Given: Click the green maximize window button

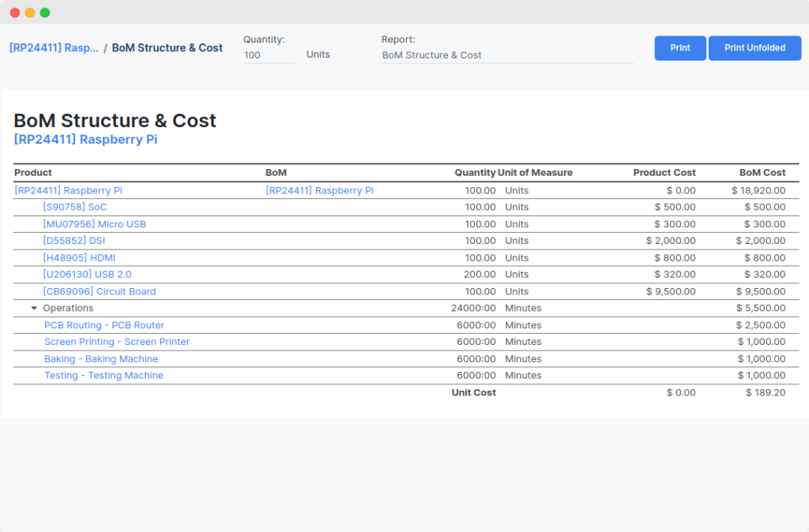Looking at the screenshot, I should (45, 13).
